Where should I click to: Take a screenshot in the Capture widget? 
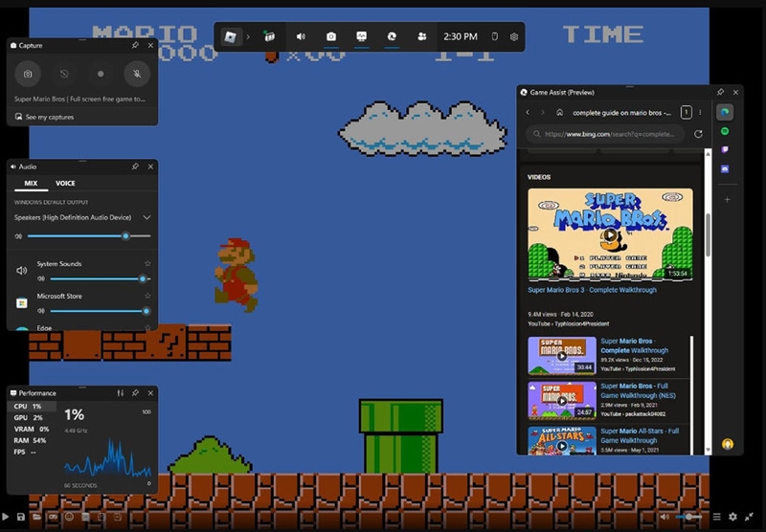(x=28, y=74)
